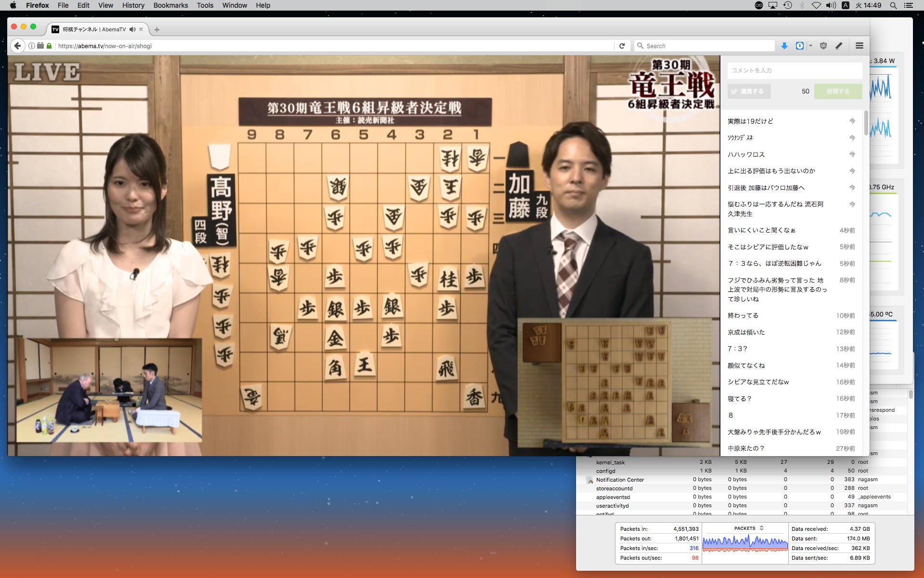
Task: Click the blue download manager extension icon
Action: (x=799, y=46)
